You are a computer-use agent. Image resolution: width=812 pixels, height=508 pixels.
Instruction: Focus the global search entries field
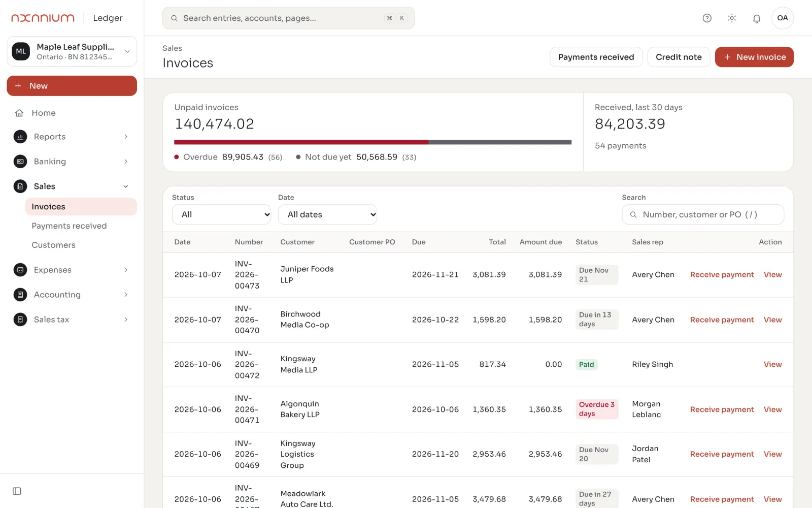click(288, 18)
